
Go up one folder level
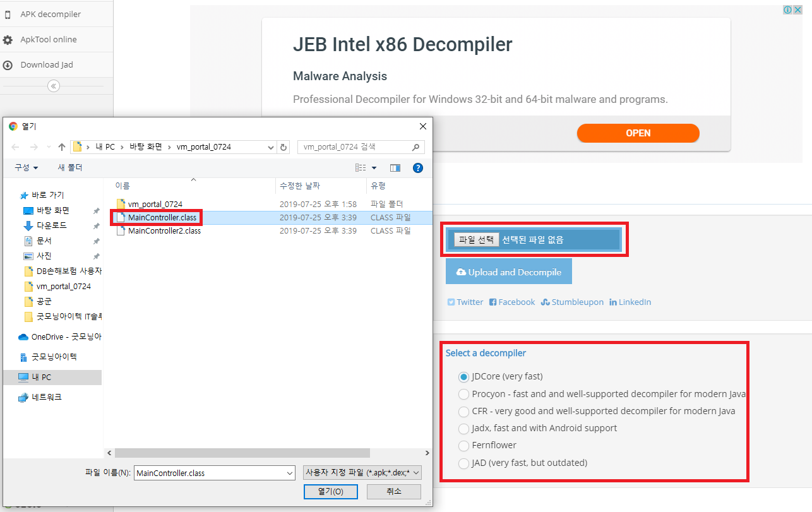[x=62, y=147]
